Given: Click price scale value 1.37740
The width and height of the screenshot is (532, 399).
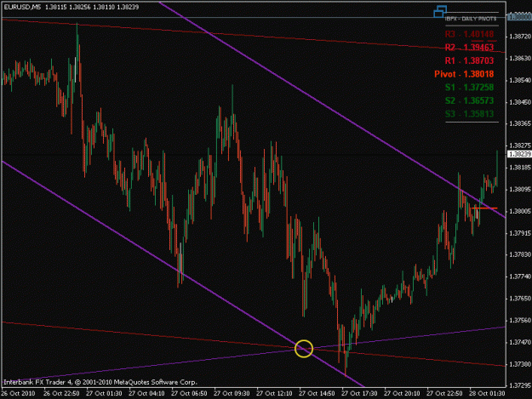Looking at the screenshot, I should point(520,276).
